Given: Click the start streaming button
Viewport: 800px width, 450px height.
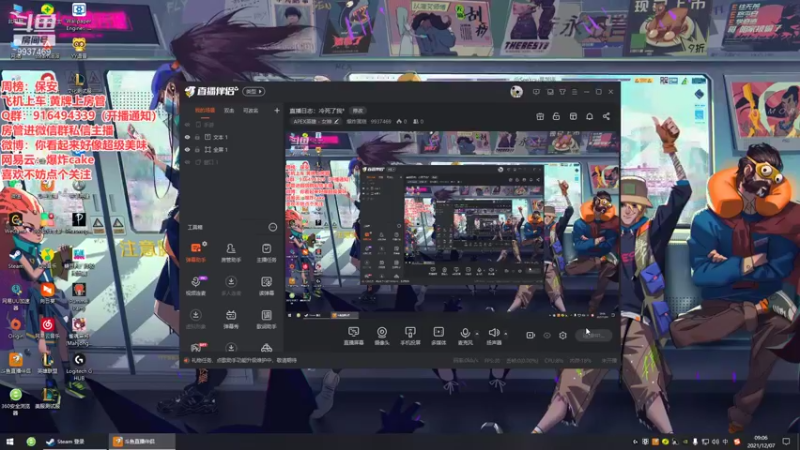Looking at the screenshot, I should tap(593, 335).
